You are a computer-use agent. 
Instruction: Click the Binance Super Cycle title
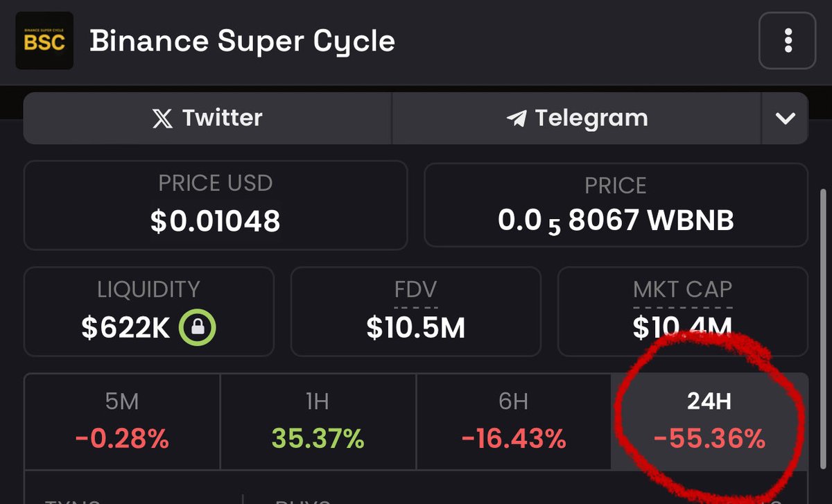point(242,42)
